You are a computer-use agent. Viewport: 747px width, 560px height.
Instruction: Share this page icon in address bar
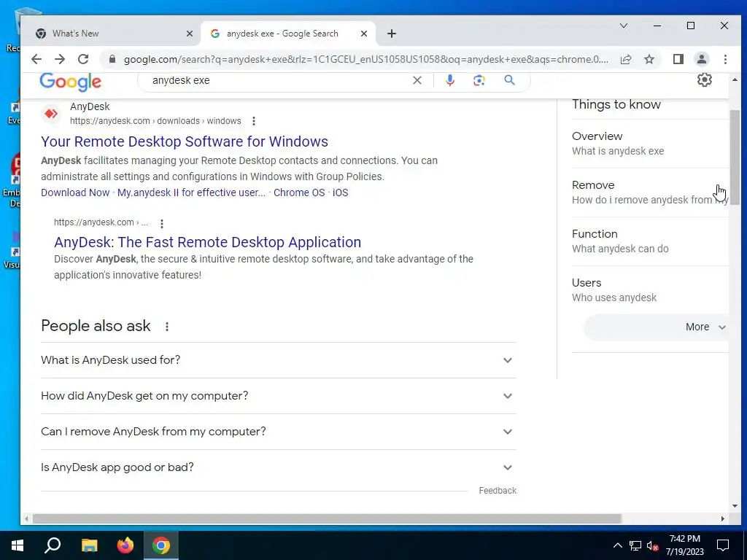[x=626, y=59]
